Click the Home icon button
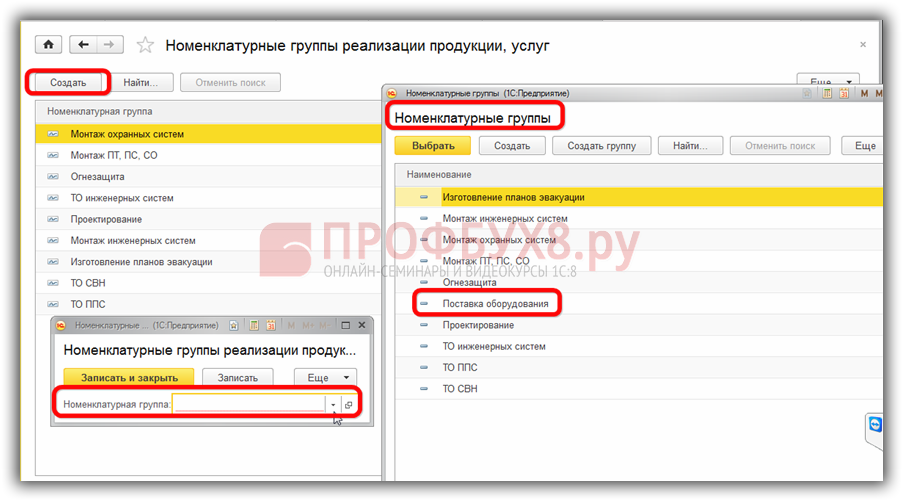903x501 pixels. pyautogui.click(x=48, y=45)
